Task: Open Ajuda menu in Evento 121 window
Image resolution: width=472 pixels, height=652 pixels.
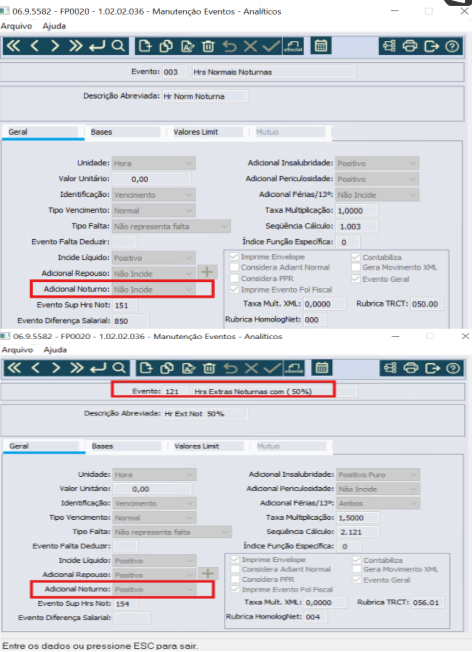Action: point(55,350)
